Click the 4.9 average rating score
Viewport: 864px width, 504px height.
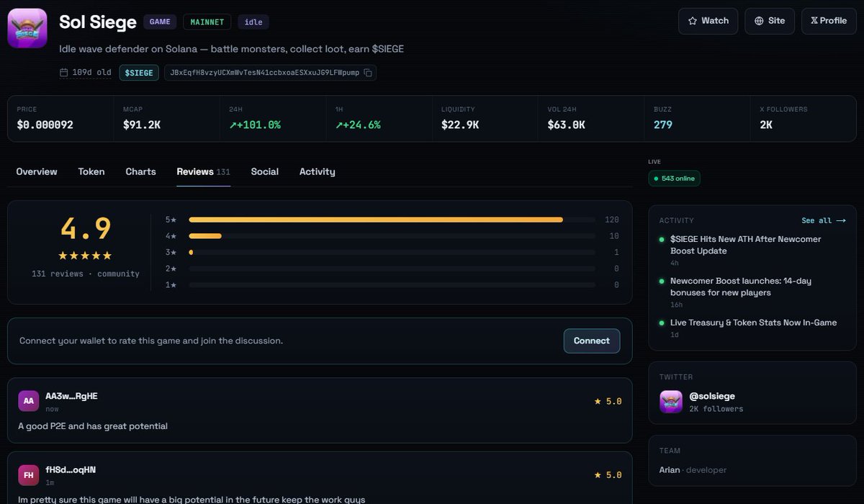point(86,228)
